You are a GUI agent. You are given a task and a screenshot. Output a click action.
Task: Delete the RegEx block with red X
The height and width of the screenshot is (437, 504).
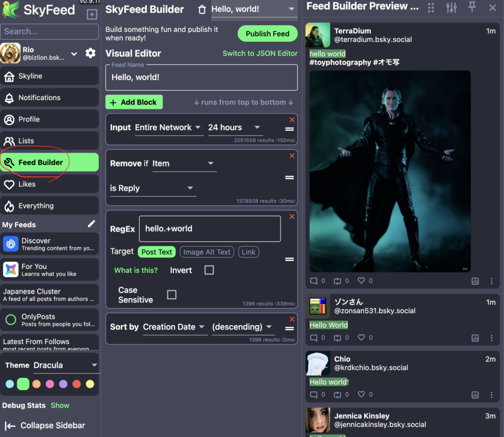tap(292, 217)
